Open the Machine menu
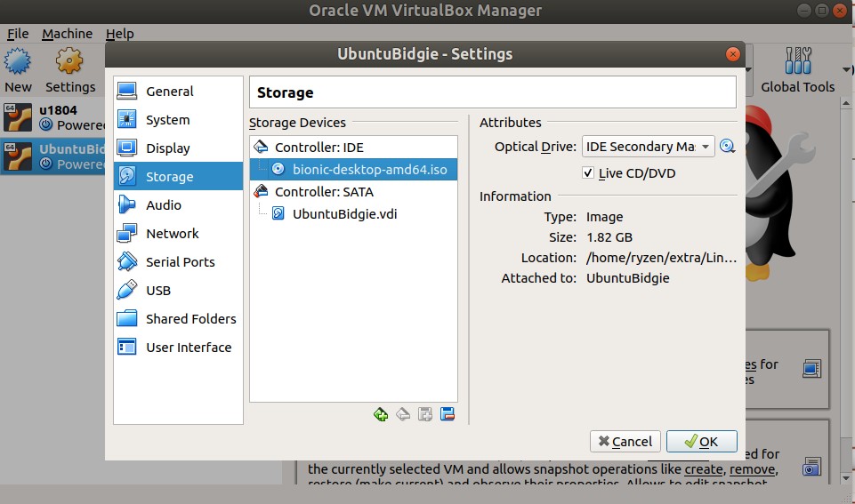This screenshot has height=504, width=855. 67,34
